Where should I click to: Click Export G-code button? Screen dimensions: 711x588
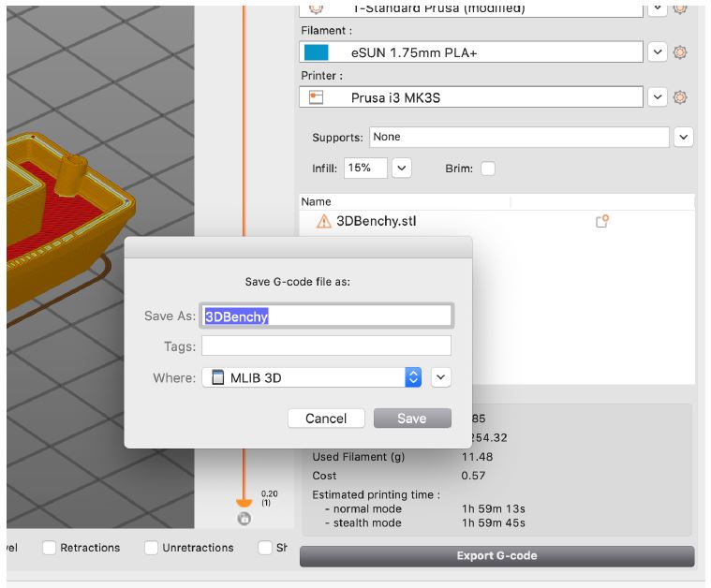(497, 556)
